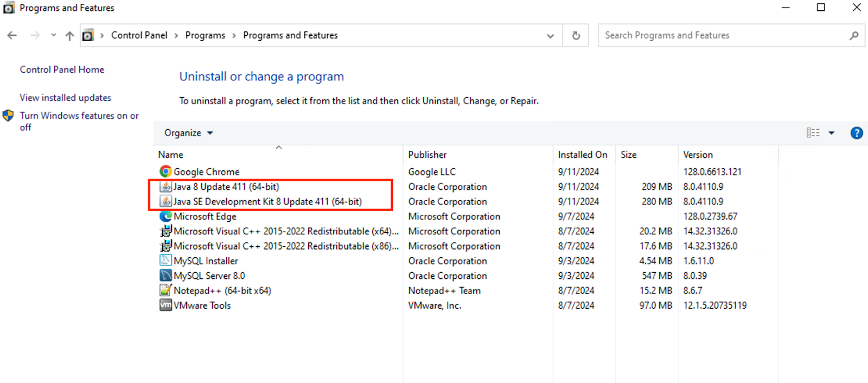Expand the address bar history dropdown
This screenshot has width=868, height=383.
[550, 36]
